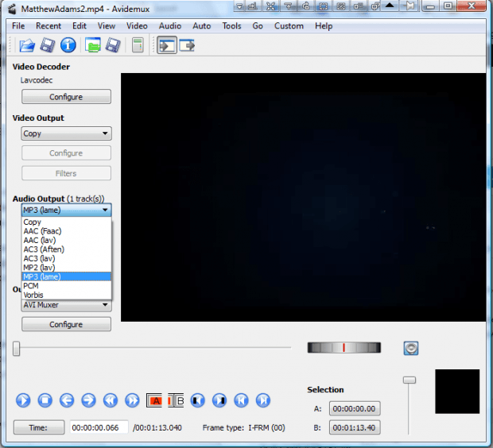
Task: Click selection A time 00:00:00.00 button
Action: coord(355,409)
